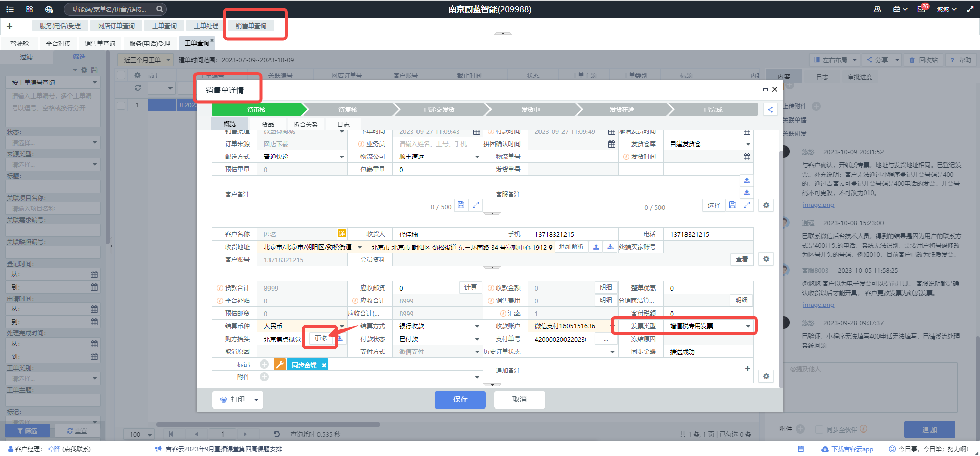Viewport: 980px width, 456px height.
Task: Click the save icon in 客户备注 field
Action: click(461, 205)
